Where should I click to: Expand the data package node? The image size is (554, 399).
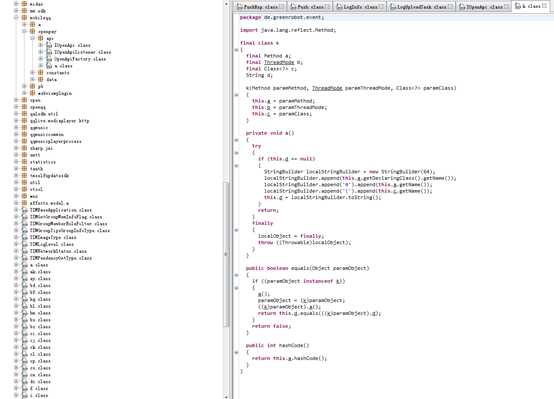(x=33, y=80)
